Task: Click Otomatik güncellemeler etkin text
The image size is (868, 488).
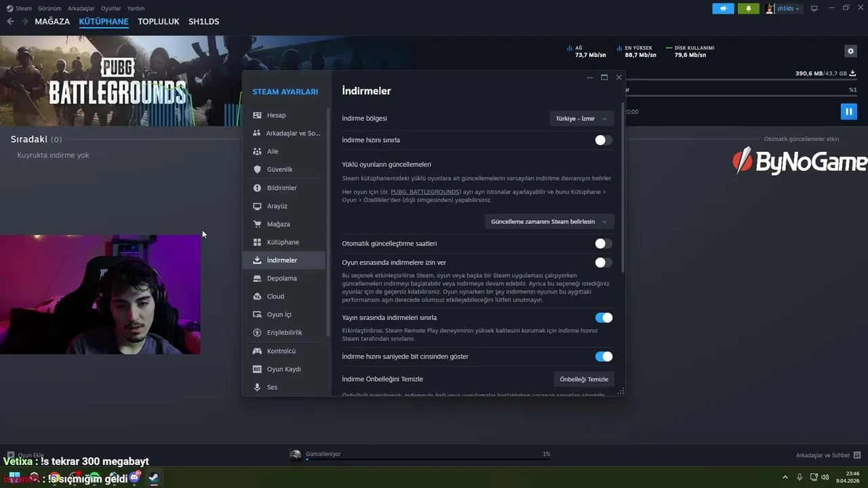Action: tap(802, 139)
